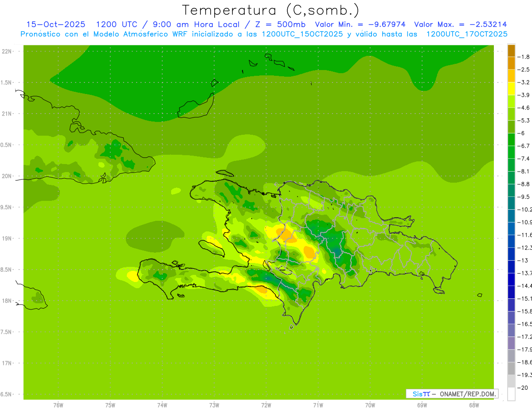
Task: Click the yellow swatch between -3.2 and -3.9
Action: tap(511, 89)
